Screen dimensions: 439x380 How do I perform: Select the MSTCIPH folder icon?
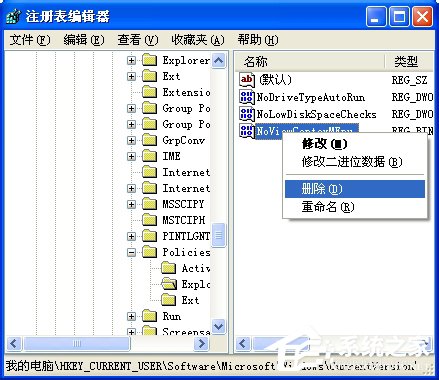click(149, 220)
